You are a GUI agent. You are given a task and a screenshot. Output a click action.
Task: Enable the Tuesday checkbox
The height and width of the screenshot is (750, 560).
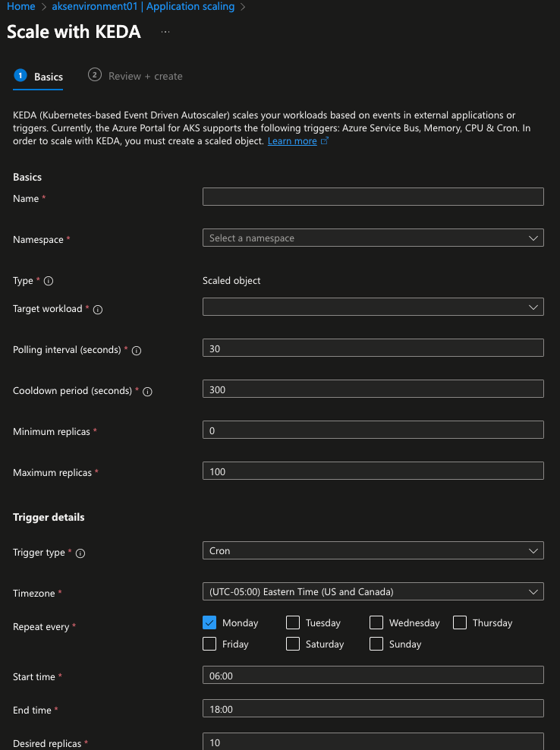click(x=293, y=622)
